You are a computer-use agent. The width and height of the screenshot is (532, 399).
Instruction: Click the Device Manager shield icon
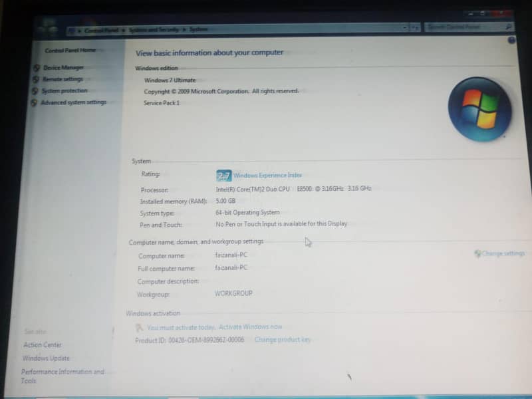37,68
